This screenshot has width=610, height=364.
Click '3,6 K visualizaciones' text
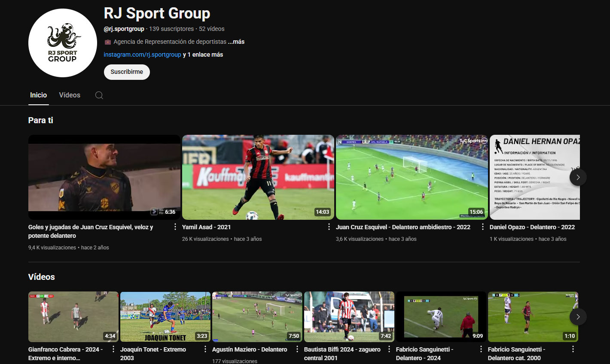360,239
